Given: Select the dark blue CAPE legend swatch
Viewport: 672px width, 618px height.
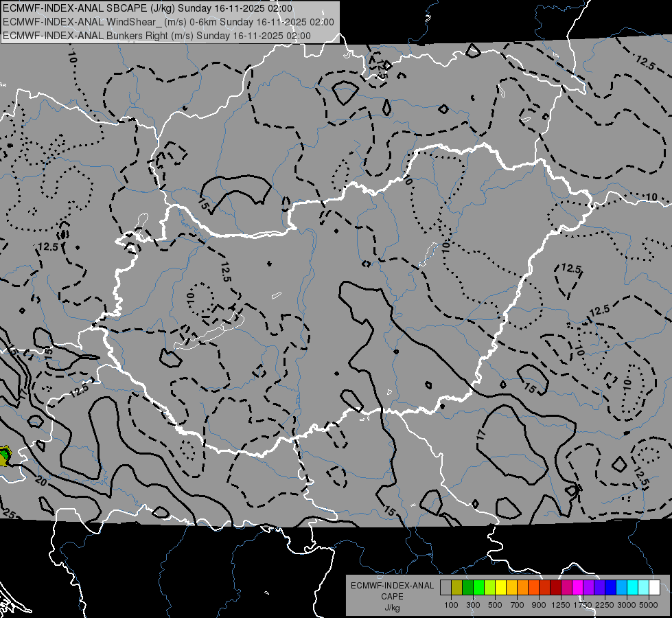Looking at the screenshot, I should pyautogui.click(x=611, y=588).
